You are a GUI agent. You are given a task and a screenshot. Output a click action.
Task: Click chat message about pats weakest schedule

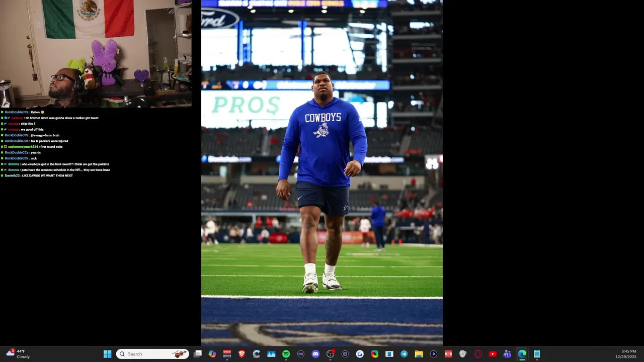66,170
